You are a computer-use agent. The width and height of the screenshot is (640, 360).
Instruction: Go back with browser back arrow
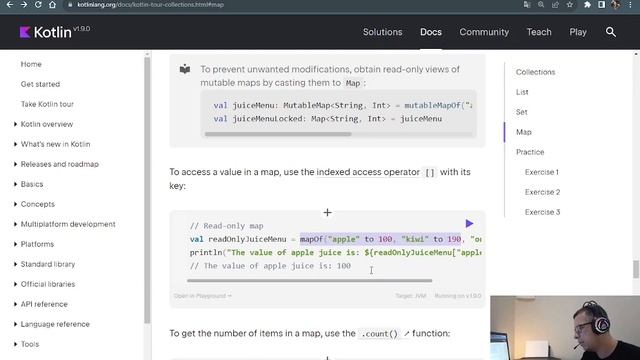[10, 5]
